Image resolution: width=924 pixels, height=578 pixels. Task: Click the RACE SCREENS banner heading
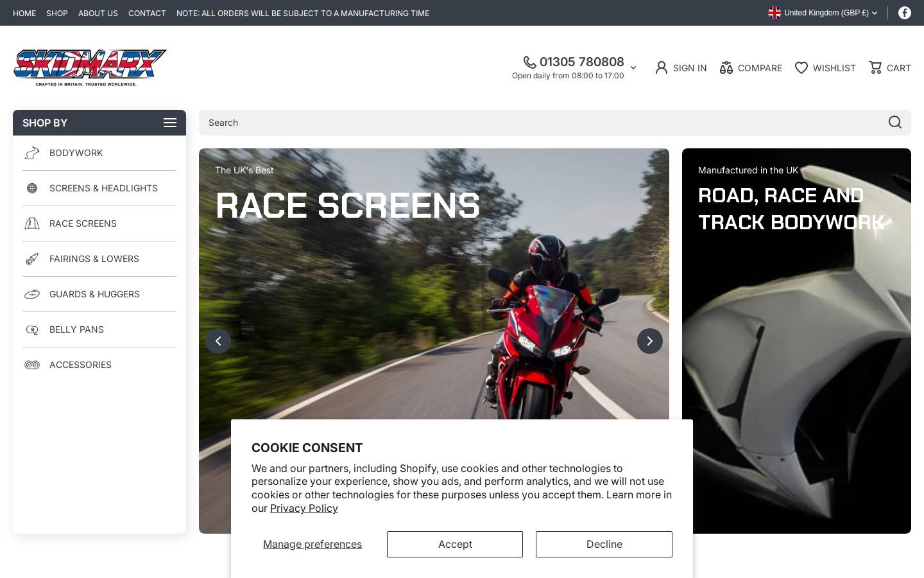(x=348, y=206)
